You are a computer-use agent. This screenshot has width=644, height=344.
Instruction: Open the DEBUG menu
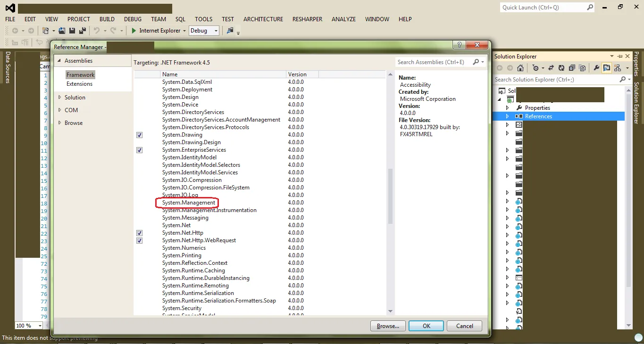click(133, 19)
